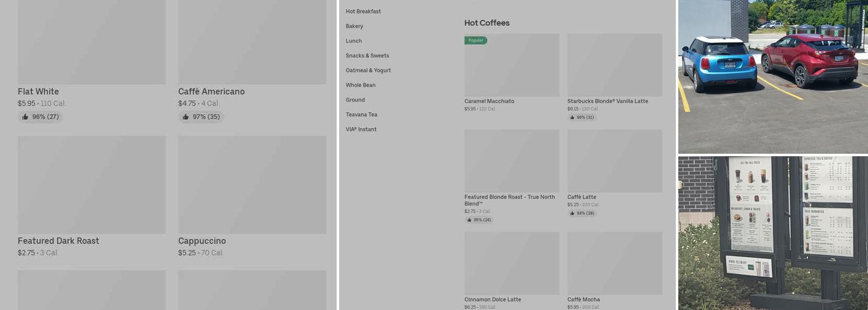Select the VIA® Instant category

pyautogui.click(x=361, y=130)
